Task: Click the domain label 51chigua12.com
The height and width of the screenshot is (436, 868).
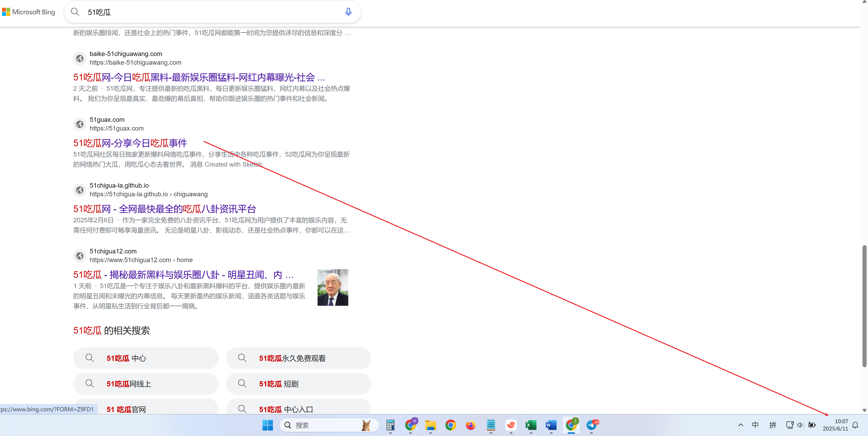Action: click(x=113, y=251)
